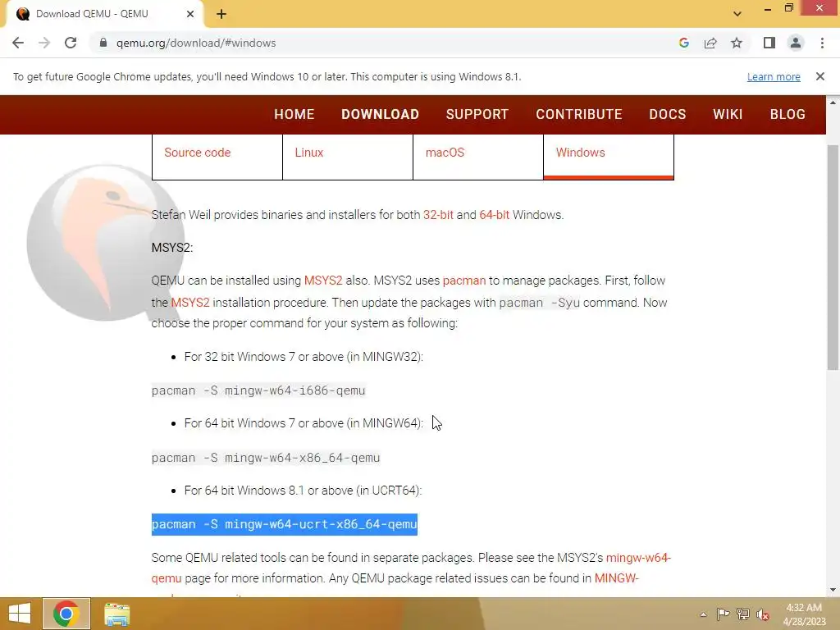The width and height of the screenshot is (840, 630).
Task: Click Chrome icon in taskbar
Action: coord(66,614)
